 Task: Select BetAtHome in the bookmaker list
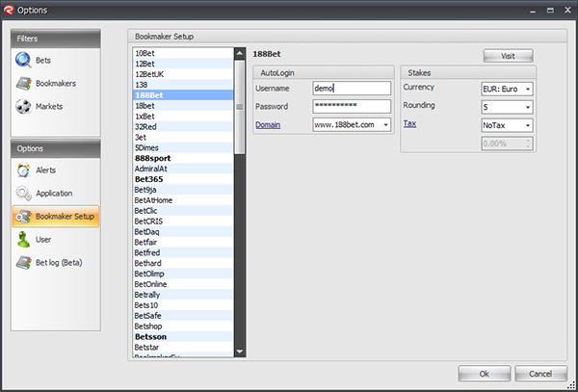click(x=183, y=200)
